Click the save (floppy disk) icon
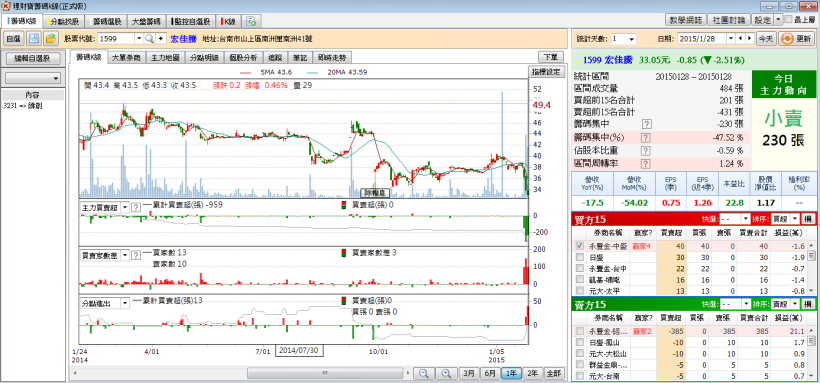The width and height of the screenshot is (820, 383). [x=34, y=39]
